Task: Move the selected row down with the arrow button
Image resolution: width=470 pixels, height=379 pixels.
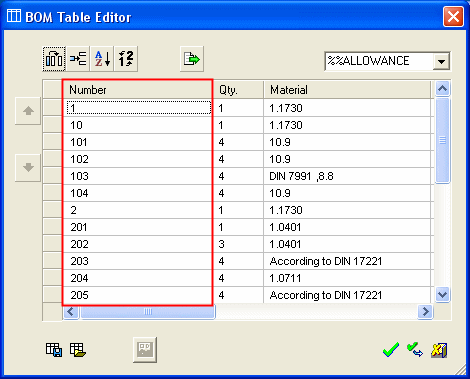Action: pos(28,167)
